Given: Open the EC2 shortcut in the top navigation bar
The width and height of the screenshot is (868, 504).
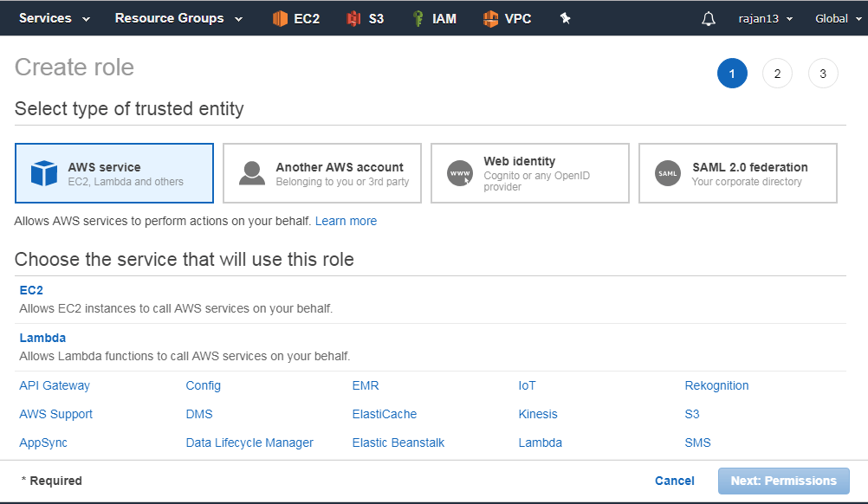Looking at the screenshot, I should tap(296, 19).
